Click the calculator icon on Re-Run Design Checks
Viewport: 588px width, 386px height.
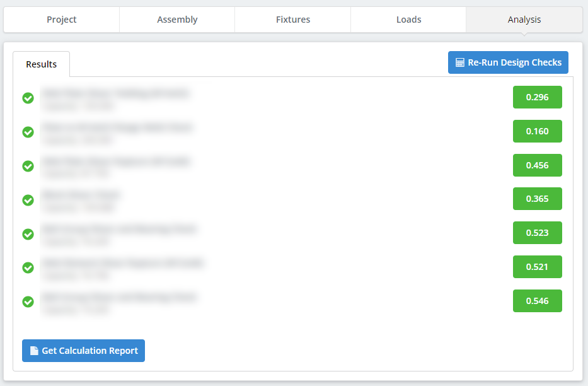click(x=459, y=62)
